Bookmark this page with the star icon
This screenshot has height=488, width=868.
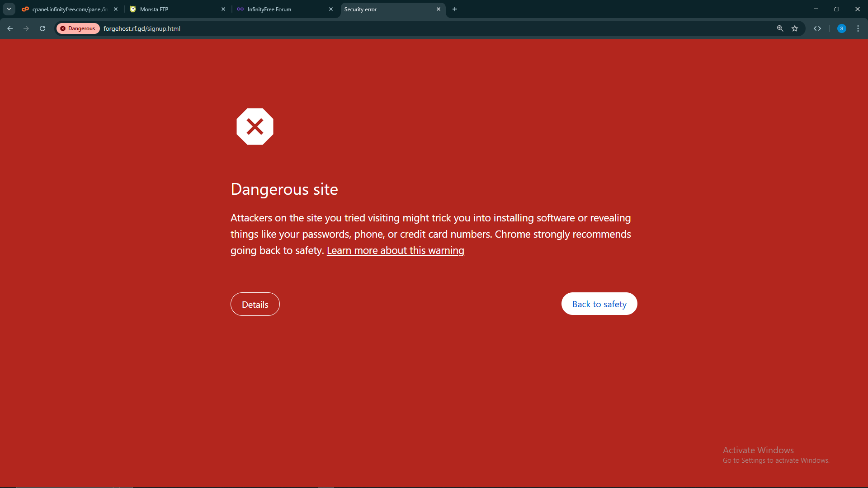pos(795,28)
